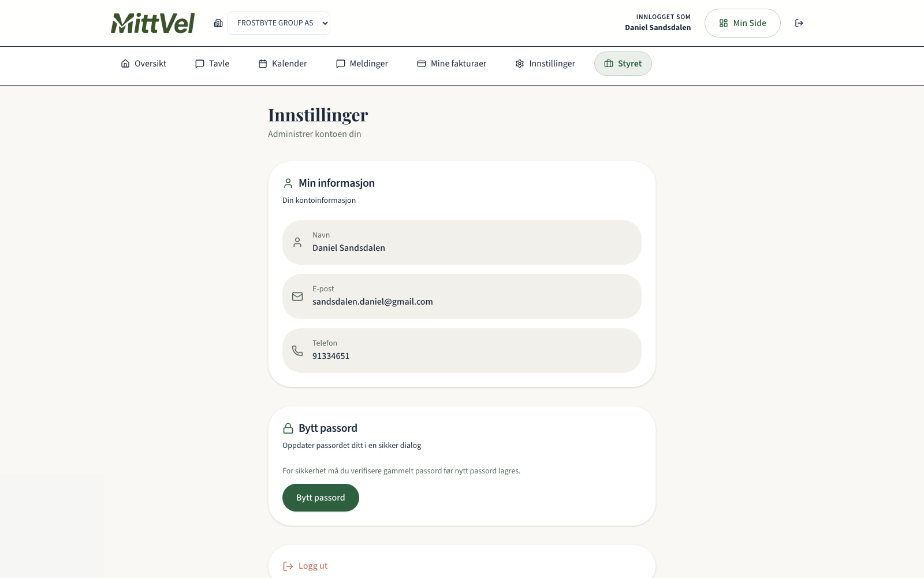Open the Oversikt tab

[x=144, y=64]
